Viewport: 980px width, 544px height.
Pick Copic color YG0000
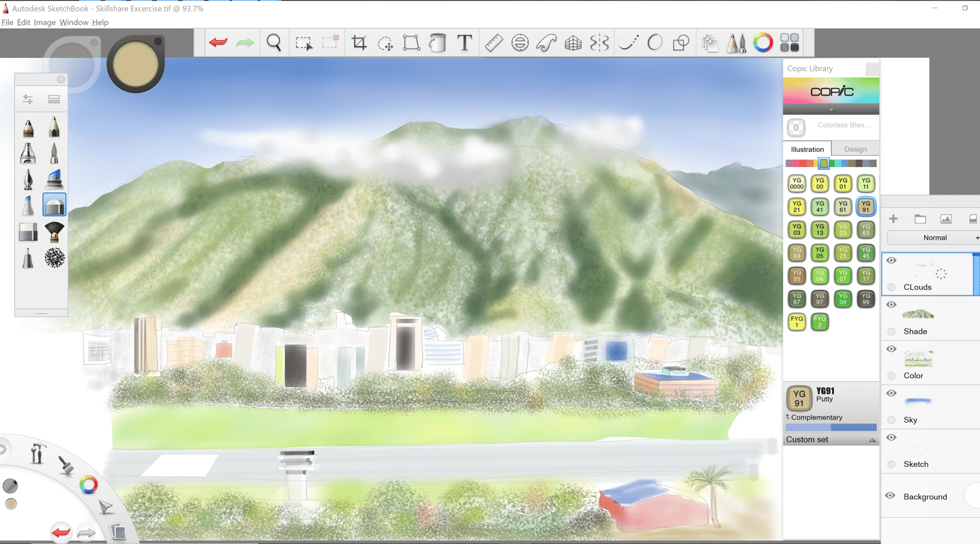pos(796,184)
